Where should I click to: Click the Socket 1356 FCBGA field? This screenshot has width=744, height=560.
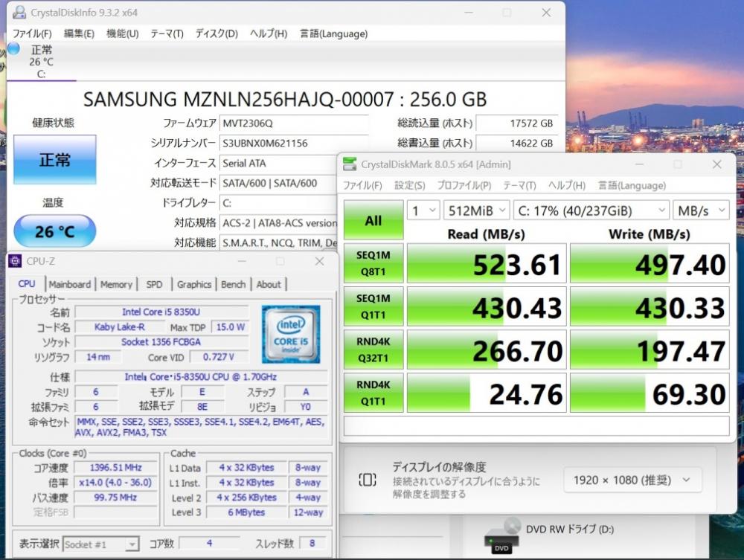point(161,342)
